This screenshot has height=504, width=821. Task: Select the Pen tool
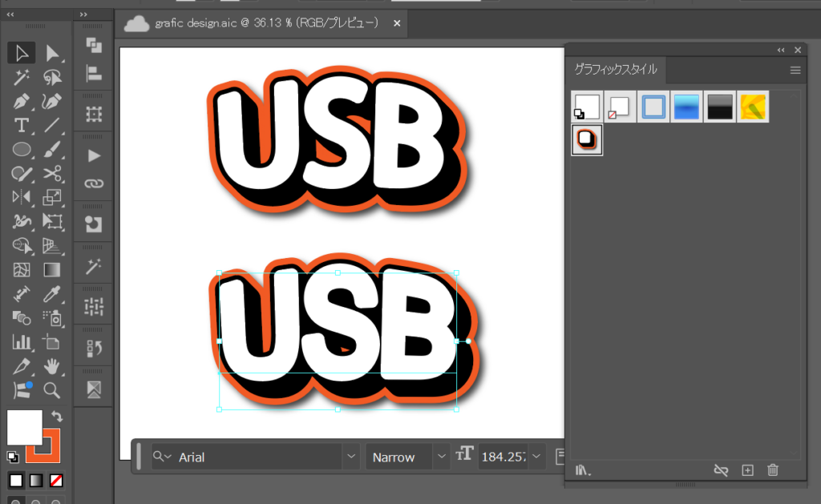(x=22, y=102)
